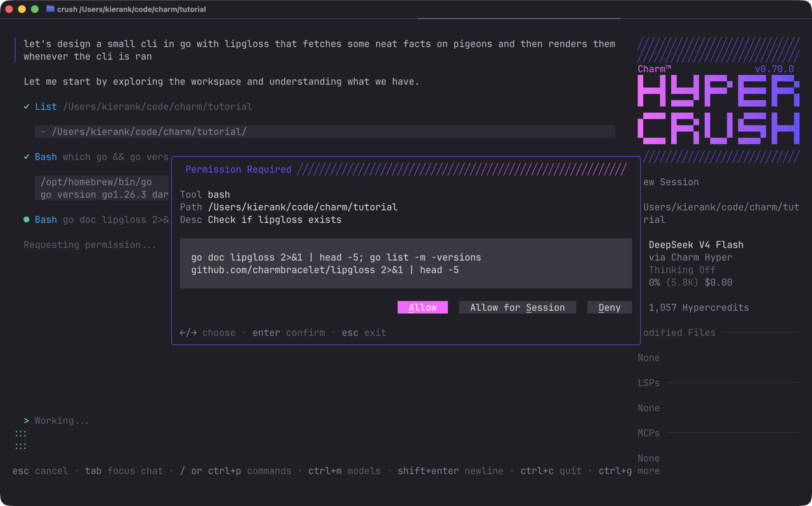Screen dimensions: 812x506
Task: Click the command text 'go doc lipgloss 2>&1'
Action: [x=247, y=257]
